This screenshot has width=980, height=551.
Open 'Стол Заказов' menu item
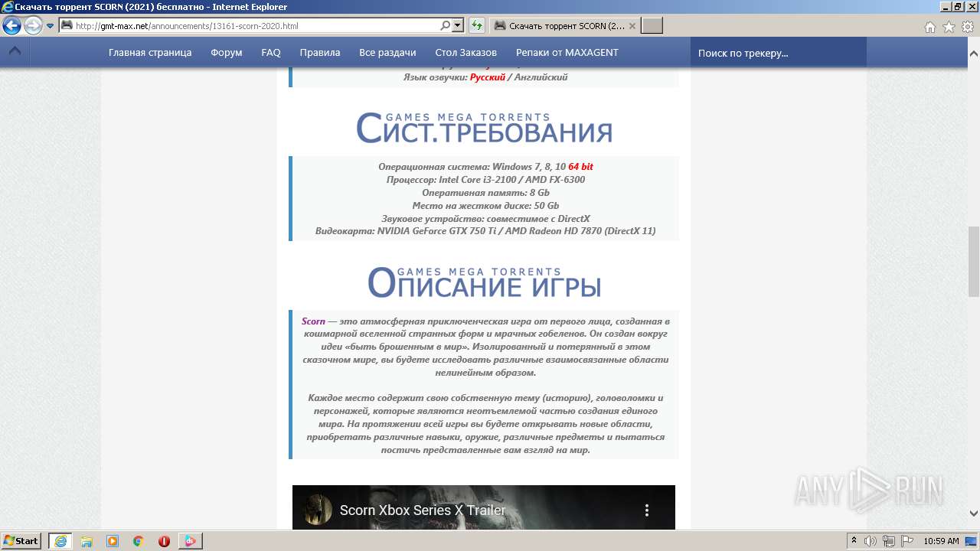(466, 53)
